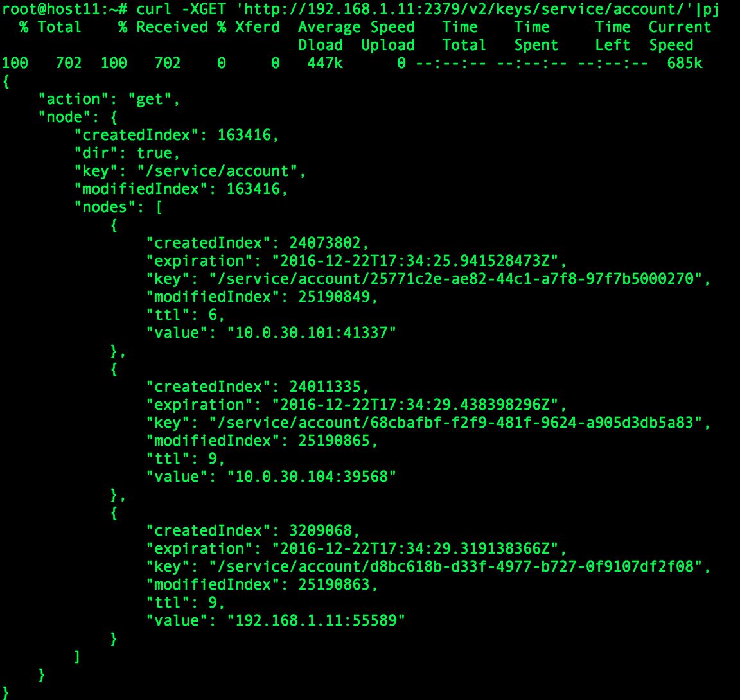Click the "ttl": 6 line
Image resolution: width=740 pixels, height=700 pixels.
186,315
